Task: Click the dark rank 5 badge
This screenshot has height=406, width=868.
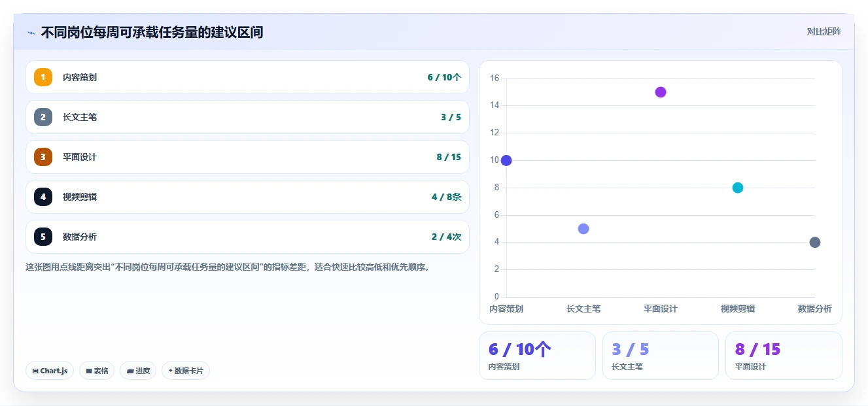Action: pos(43,237)
